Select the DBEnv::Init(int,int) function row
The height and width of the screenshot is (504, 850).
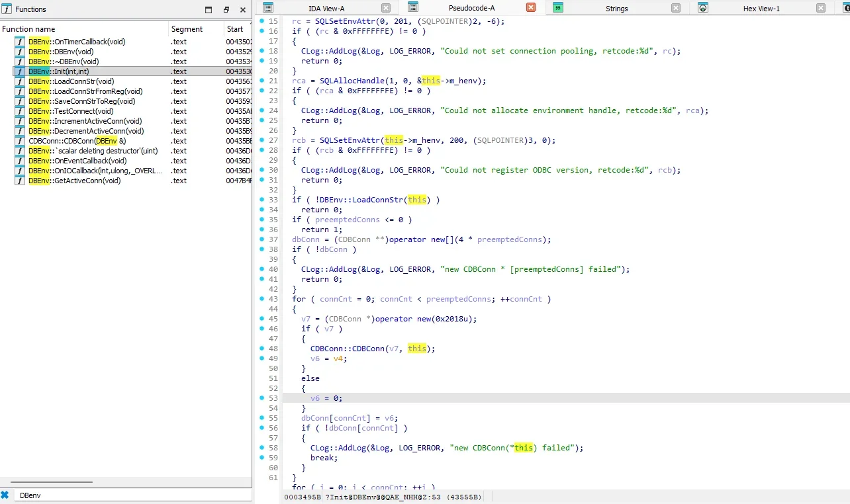point(126,71)
